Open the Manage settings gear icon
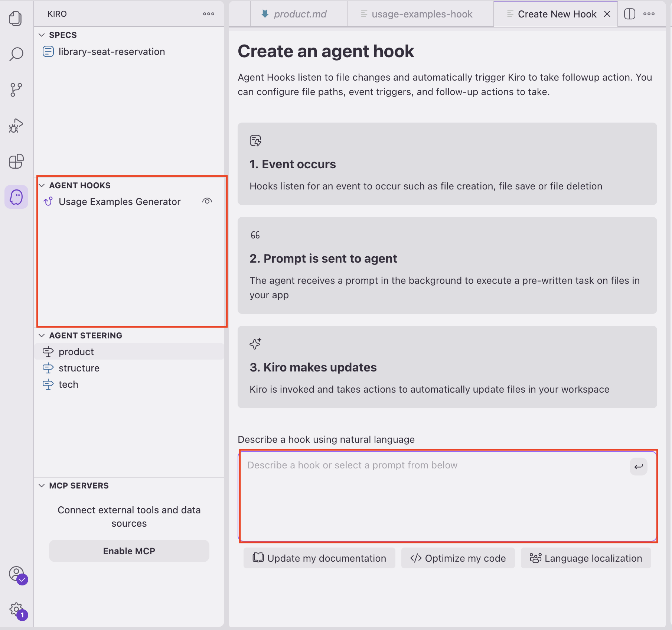 17,610
